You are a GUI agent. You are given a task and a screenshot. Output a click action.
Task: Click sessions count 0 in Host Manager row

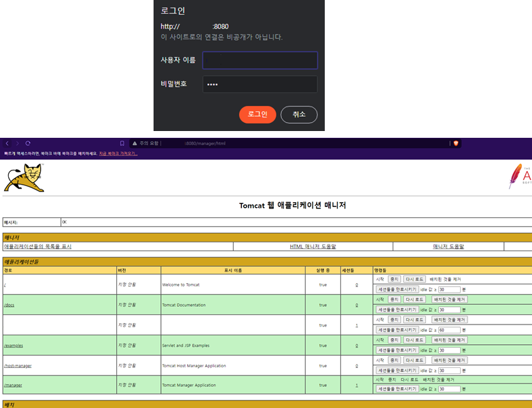click(x=357, y=366)
